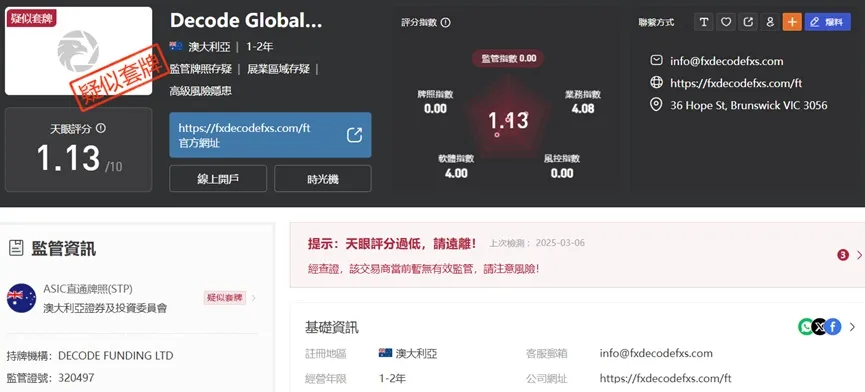Click the 監管指數 0.00 pill

pyautogui.click(x=508, y=58)
